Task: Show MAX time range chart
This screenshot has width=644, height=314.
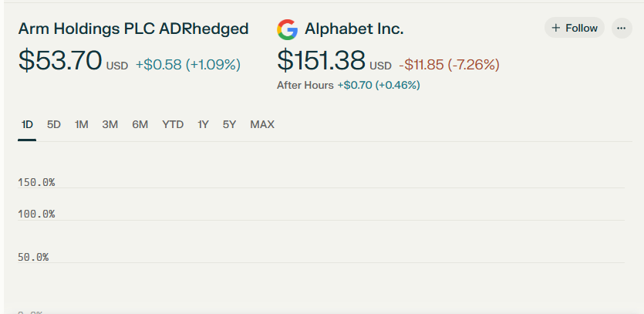Action: click(x=262, y=124)
